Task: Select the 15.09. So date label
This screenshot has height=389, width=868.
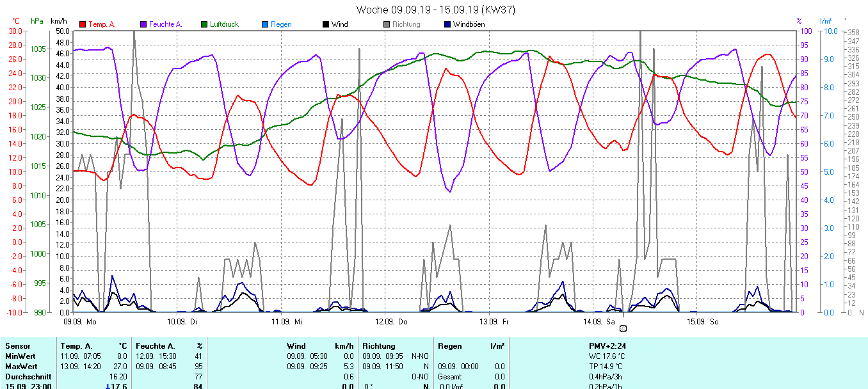Action: [x=702, y=321]
